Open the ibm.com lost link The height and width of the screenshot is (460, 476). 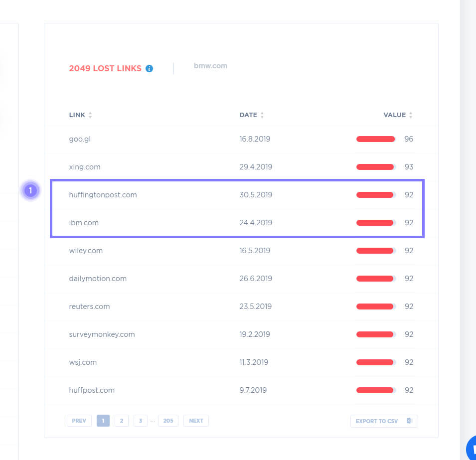(x=84, y=223)
